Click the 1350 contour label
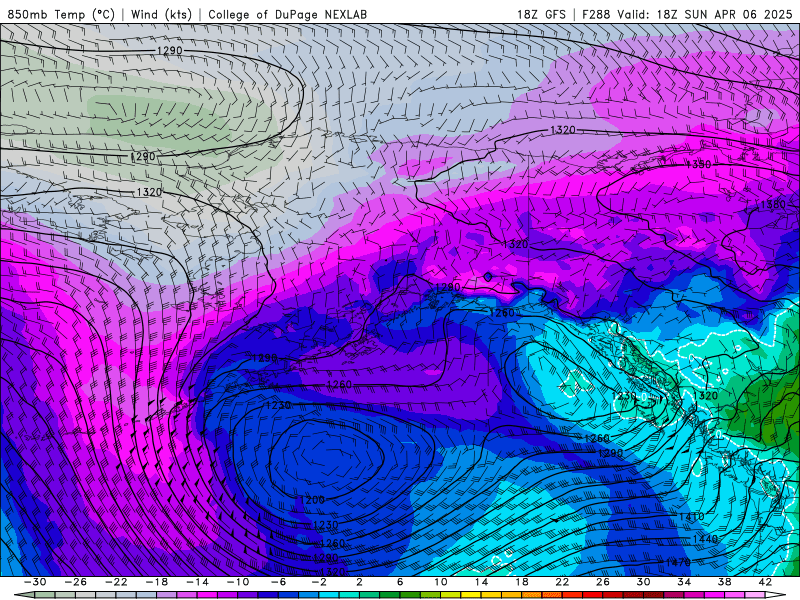Viewport: 800px width, 600px height. (x=698, y=165)
